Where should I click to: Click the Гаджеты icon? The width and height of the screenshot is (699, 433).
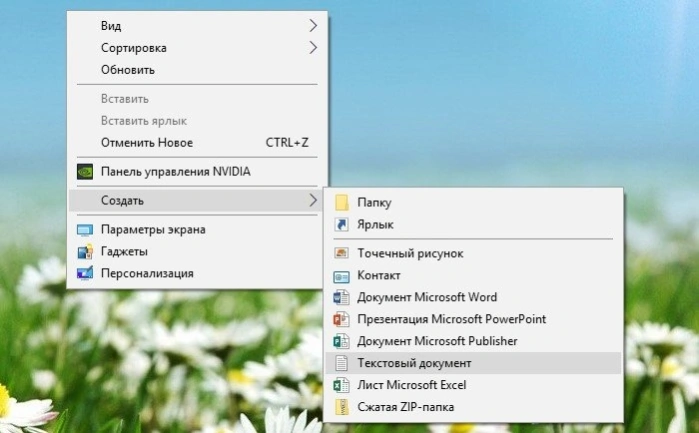pyautogui.click(x=85, y=252)
